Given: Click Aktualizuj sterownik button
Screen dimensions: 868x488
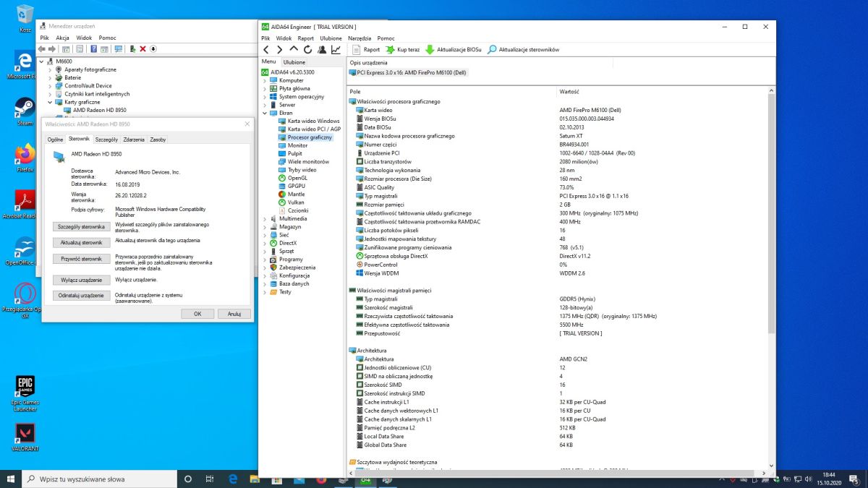Looking at the screenshot, I should [81, 242].
